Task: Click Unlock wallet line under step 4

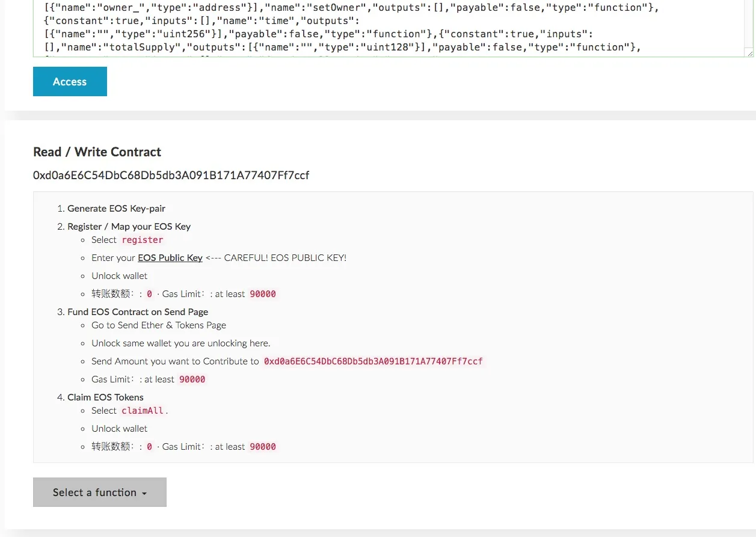Action: pyautogui.click(x=120, y=429)
